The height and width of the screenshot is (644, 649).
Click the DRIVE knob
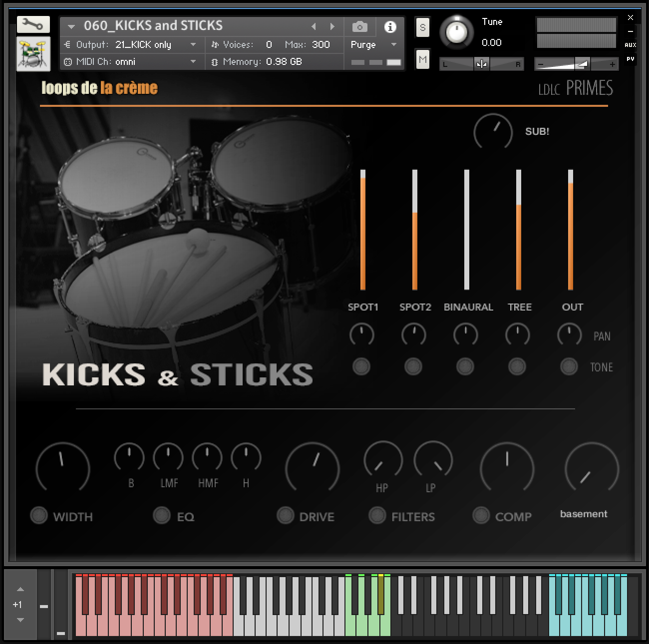pos(313,468)
